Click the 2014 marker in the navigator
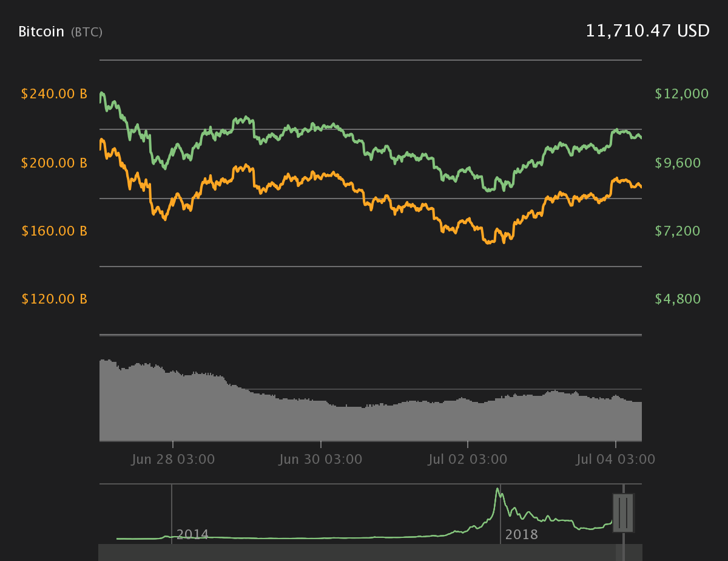This screenshot has width=728, height=561. pyautogui.click(x=192, y=535)
